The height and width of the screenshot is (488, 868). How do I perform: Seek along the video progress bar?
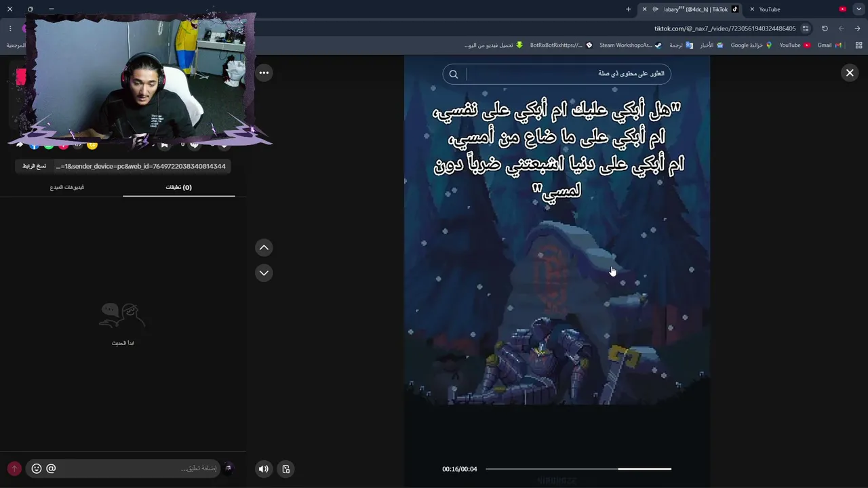pos(578,468)
